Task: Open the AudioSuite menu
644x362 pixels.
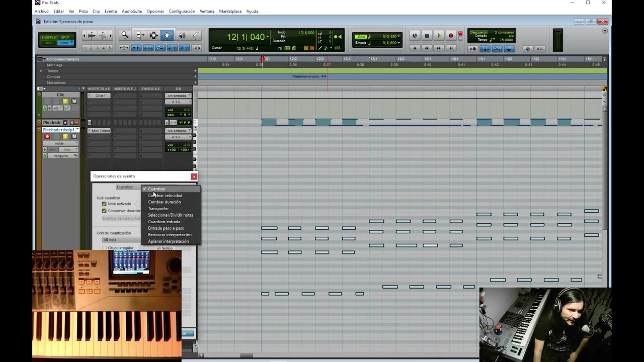Action: (132, 11)
